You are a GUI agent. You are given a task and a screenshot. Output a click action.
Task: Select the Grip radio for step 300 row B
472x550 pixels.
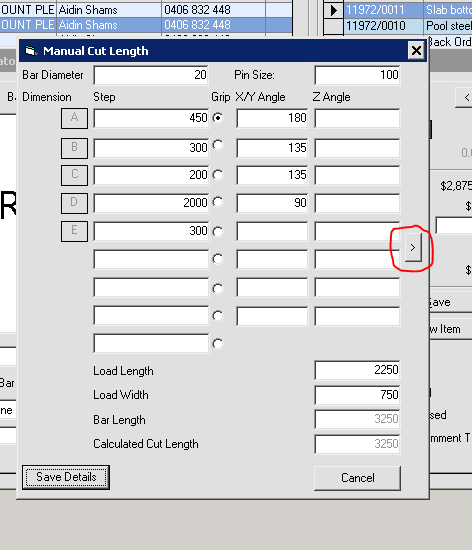click(x=218, y=145)
